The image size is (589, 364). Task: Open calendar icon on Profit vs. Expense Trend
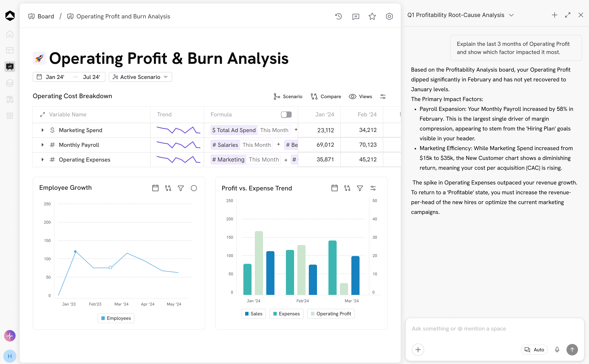[334, 188]
